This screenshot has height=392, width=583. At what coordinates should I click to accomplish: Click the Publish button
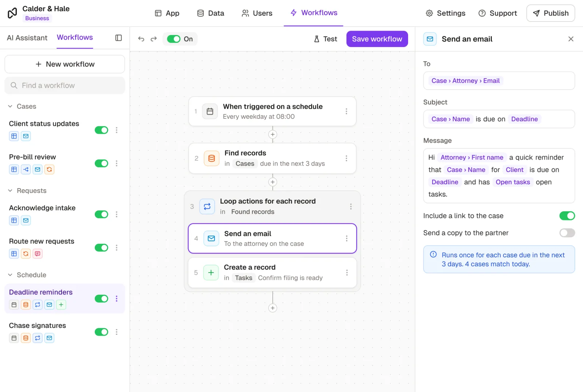click(551, 13)
